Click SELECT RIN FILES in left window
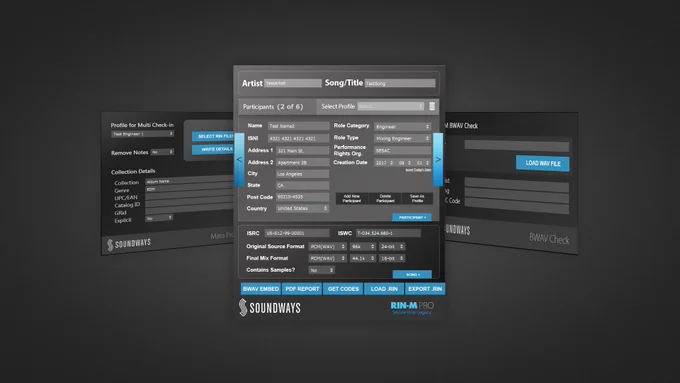The image size is (680, 383). pyautogui.click(x=213, y=136)
